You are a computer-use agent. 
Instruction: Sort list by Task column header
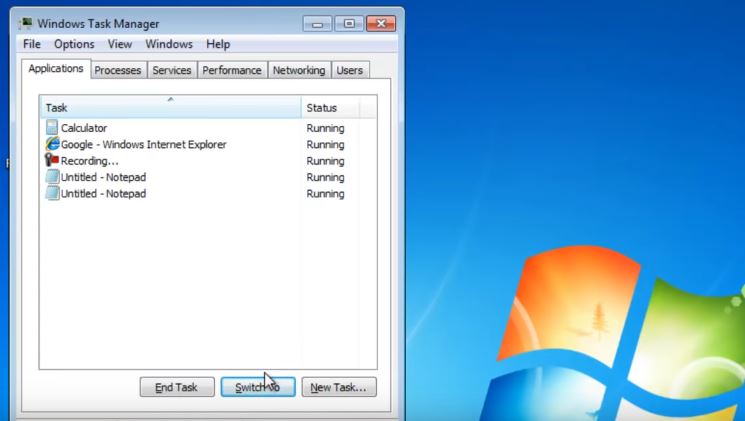(171, 107)
